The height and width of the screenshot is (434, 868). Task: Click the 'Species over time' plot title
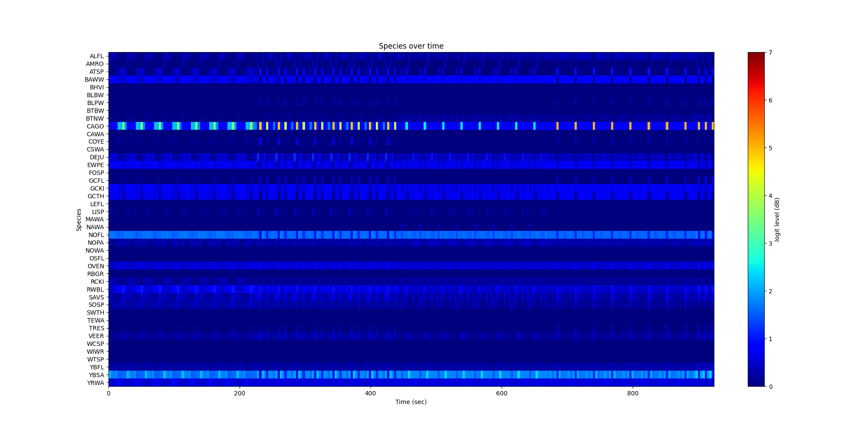pyautogui.click(x=411, y=46)
